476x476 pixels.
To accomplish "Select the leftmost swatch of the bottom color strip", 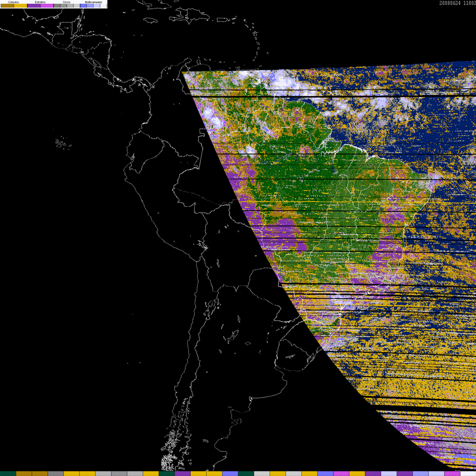I will click(8, 473).
